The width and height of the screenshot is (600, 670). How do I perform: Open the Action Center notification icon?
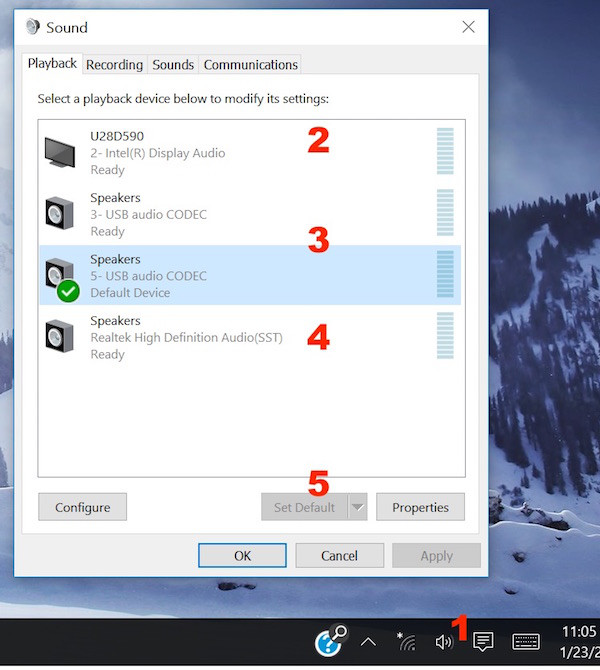(483, 642)
